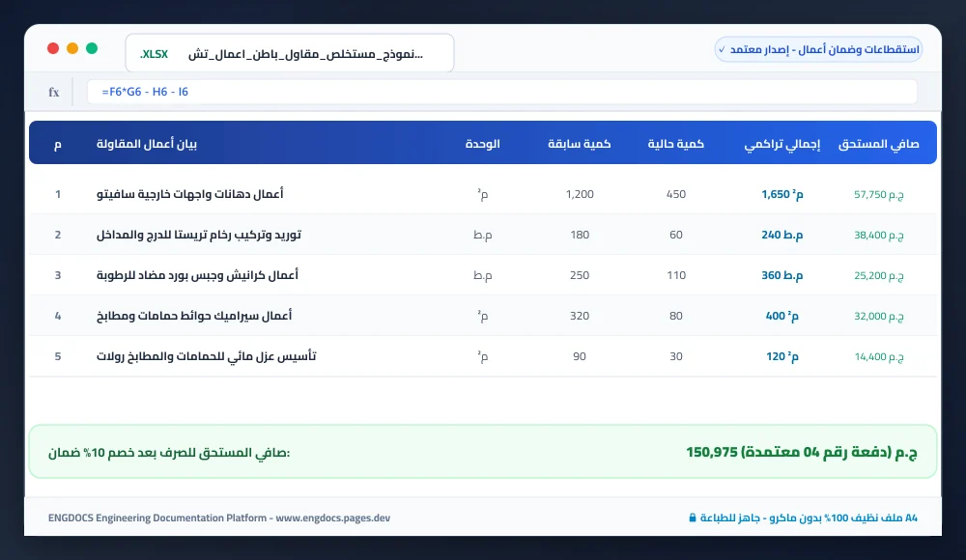Click row number 2 cell
The height and width of the screenshot is (560, 966).
click(58, 235)
